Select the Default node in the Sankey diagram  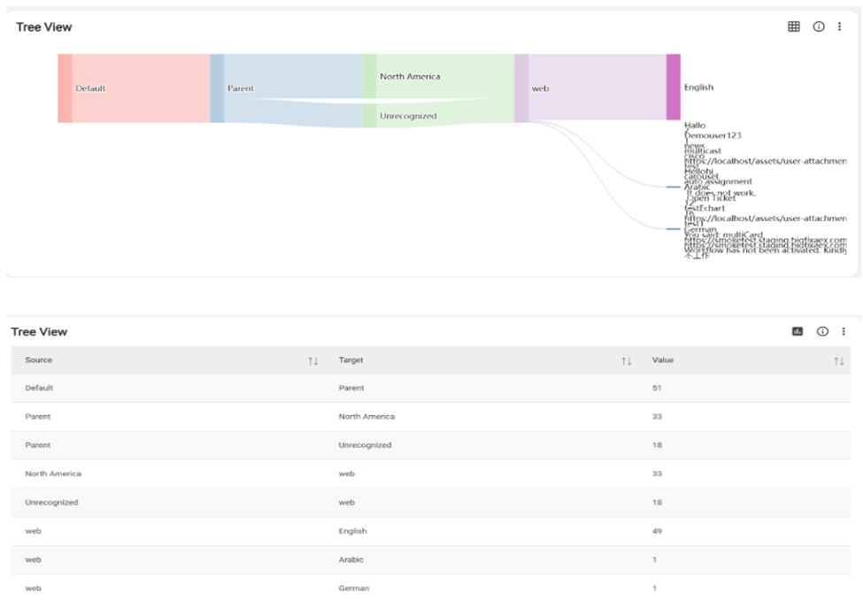[x=65, y=88]
